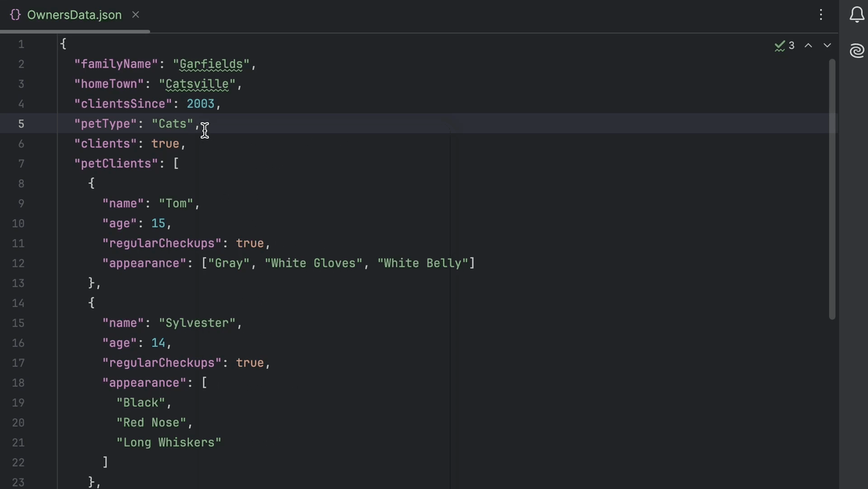Close the OwnersData.json tab
This screenshot has width=868, height=489.
pyautogui.click(x=135, y=14)
